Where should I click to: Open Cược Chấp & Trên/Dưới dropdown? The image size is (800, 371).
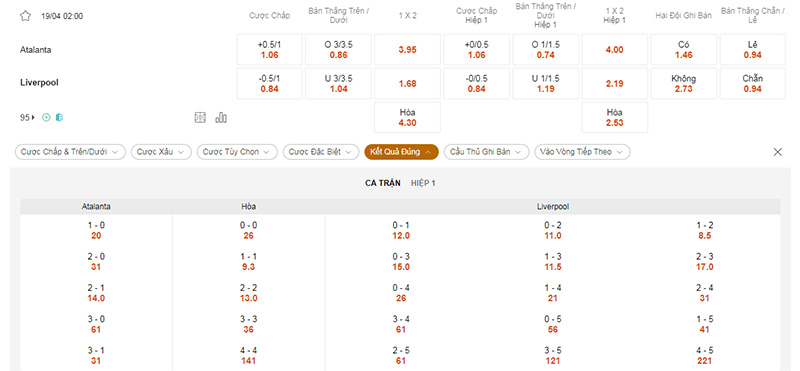click(70, 152)
